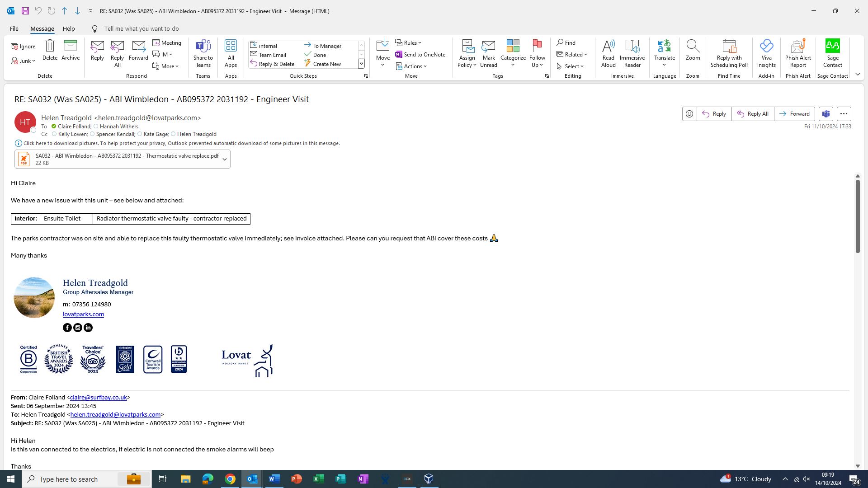Open the File tab
Viewport: 868px width, 488px height.
click(14, 28)
